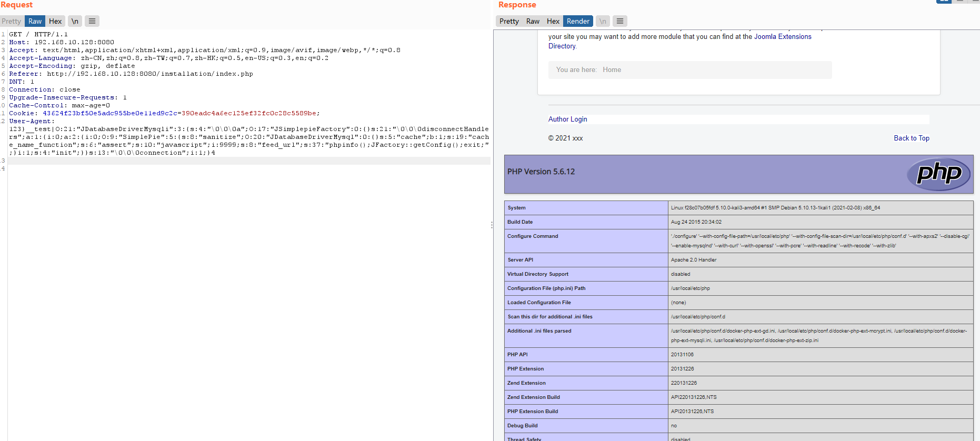The height and width of the screenshot is (441, 980).
Task: Click the PHP Extension Build value API20131226,NTS
Action: [692, 412]
